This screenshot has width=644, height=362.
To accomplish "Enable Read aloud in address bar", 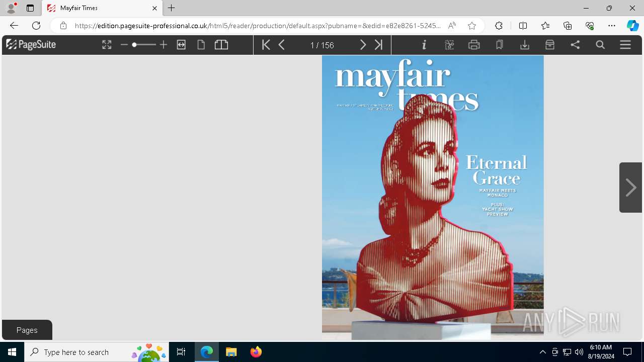I will pos(452,26).
